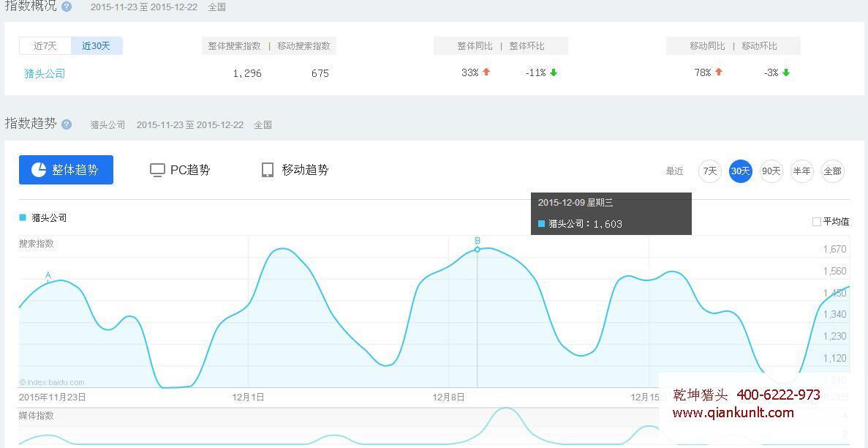Click marker A on the trend chart
The width and height of the screenshot is (868, 448).
pyautogui.click(x=48, y=276)
